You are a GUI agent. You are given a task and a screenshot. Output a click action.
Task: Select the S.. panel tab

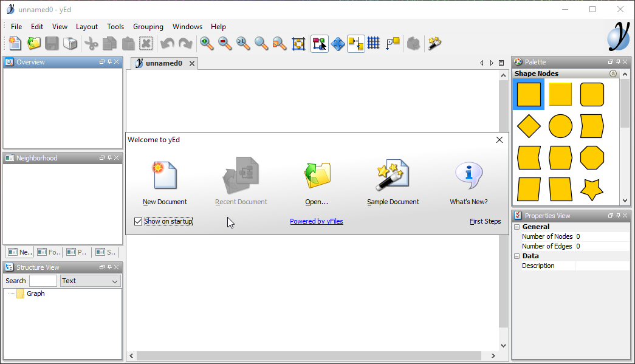(106, 252)
